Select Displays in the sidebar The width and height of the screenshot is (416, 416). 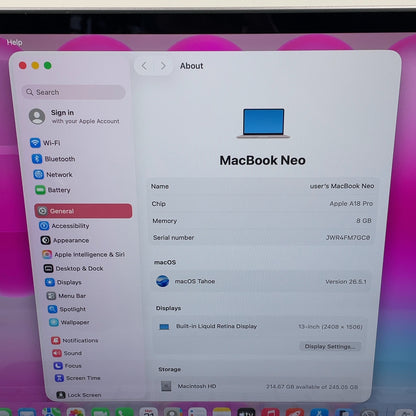(63, 282)
